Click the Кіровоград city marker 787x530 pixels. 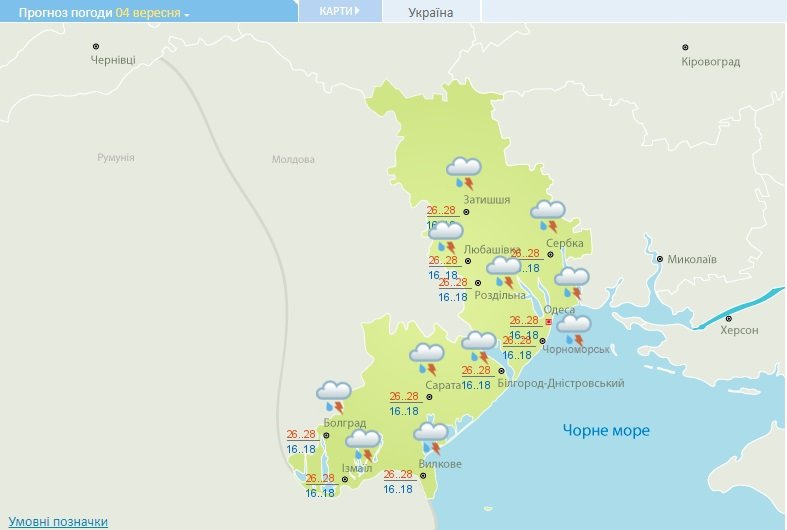coord(685,48)
